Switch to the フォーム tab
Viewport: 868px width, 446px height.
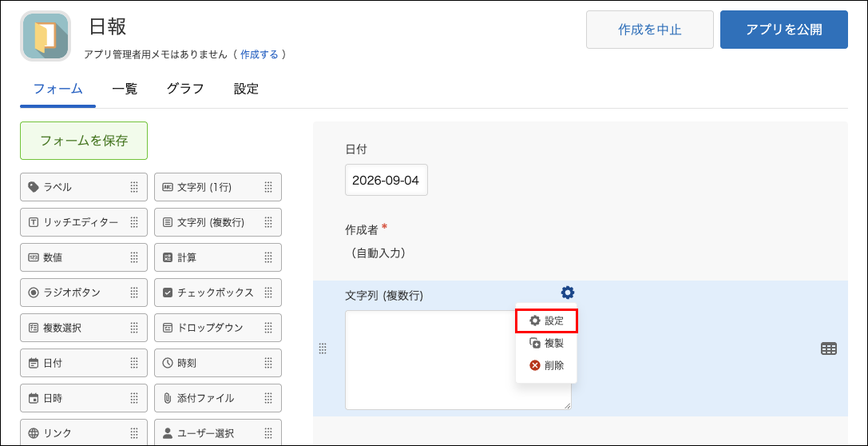click(x=58, y=89)
